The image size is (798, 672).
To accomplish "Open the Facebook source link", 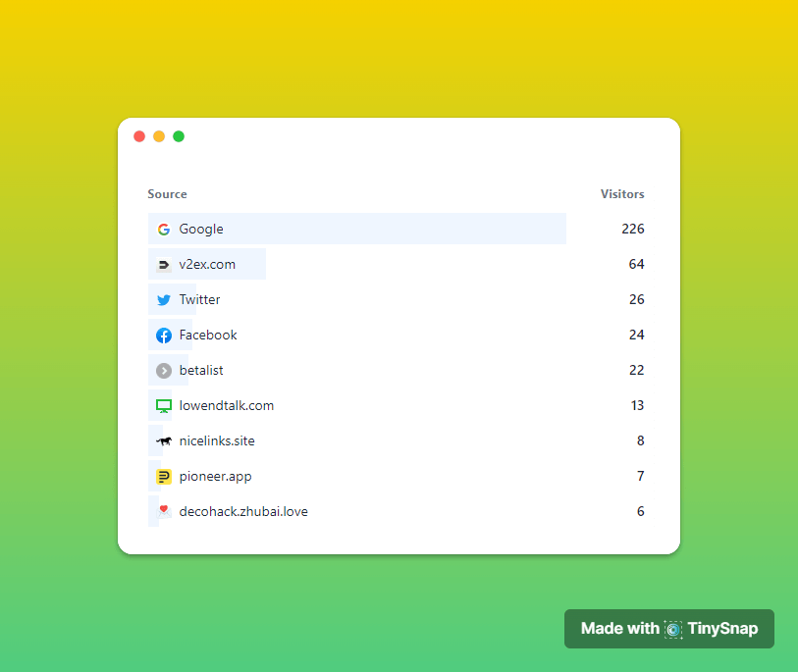I will point(208,335).
